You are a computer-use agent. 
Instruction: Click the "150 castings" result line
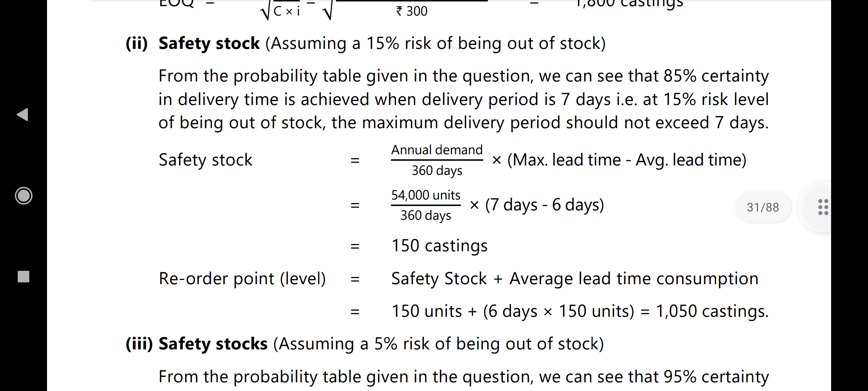[439, 246]
